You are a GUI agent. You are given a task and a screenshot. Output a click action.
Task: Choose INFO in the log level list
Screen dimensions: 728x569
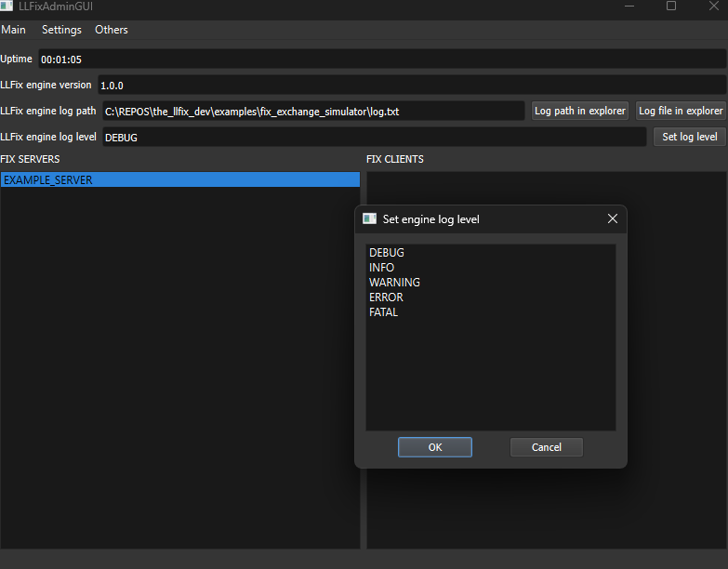(x=382, y=268)
